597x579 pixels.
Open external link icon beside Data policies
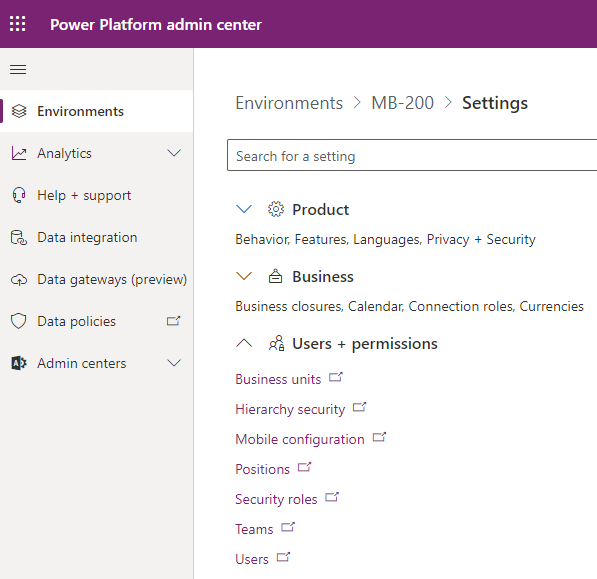pyautogui.click(x=174, y=321)
